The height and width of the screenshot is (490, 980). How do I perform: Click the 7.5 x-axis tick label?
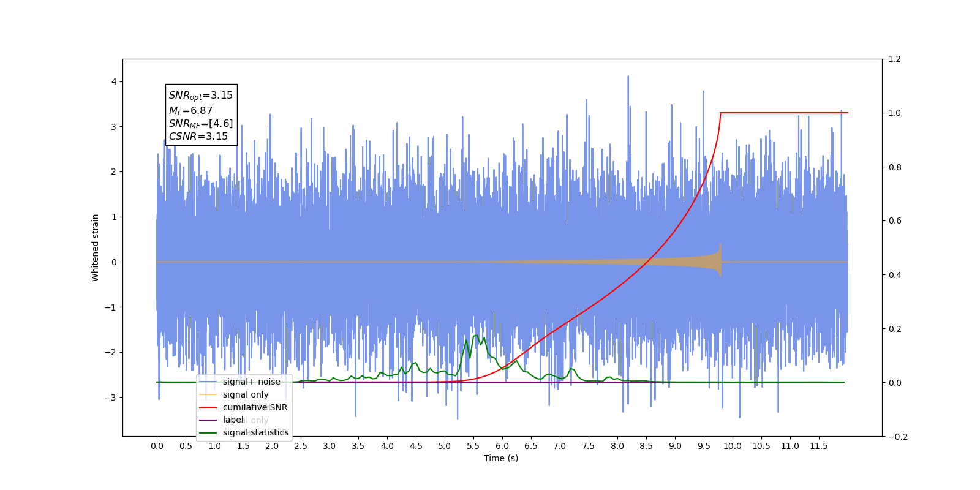pos(589,446)
